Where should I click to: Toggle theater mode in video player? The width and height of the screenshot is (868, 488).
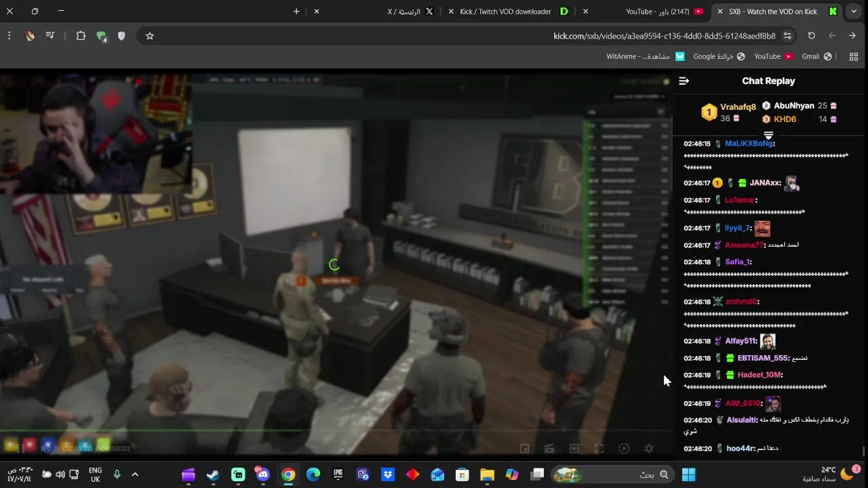pyautogui.click(x=574, y=449)
